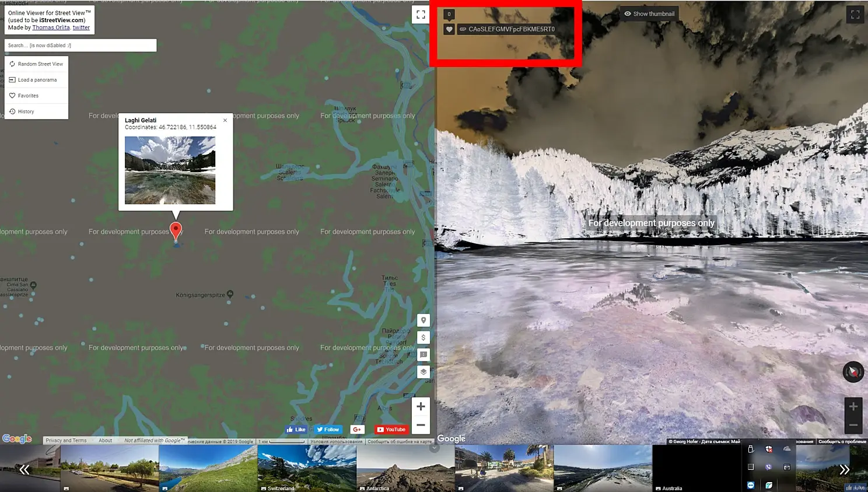Viewport: 868px width, 492px height.
Task: Zoom in on the panorama view
Action: tap(853, 406)
